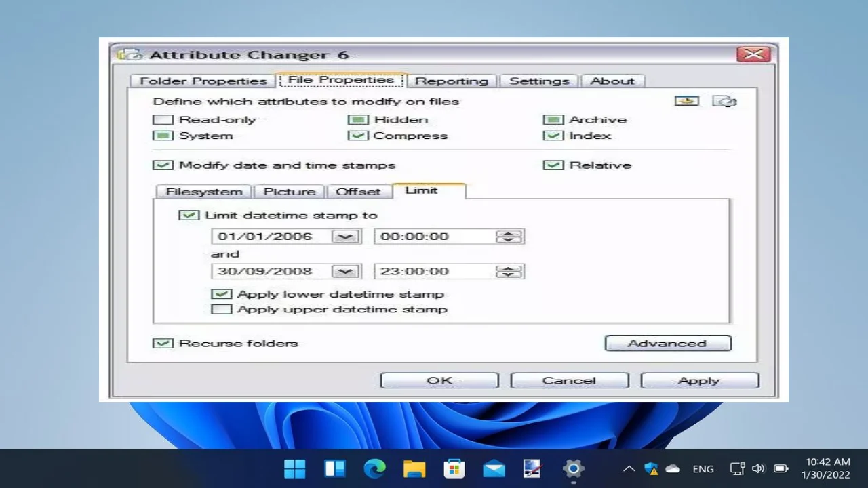The height and width of the screenshot is (488, 868).
Task: Click the OneDrive cloud tray icon
Action: tap(673, 468)
